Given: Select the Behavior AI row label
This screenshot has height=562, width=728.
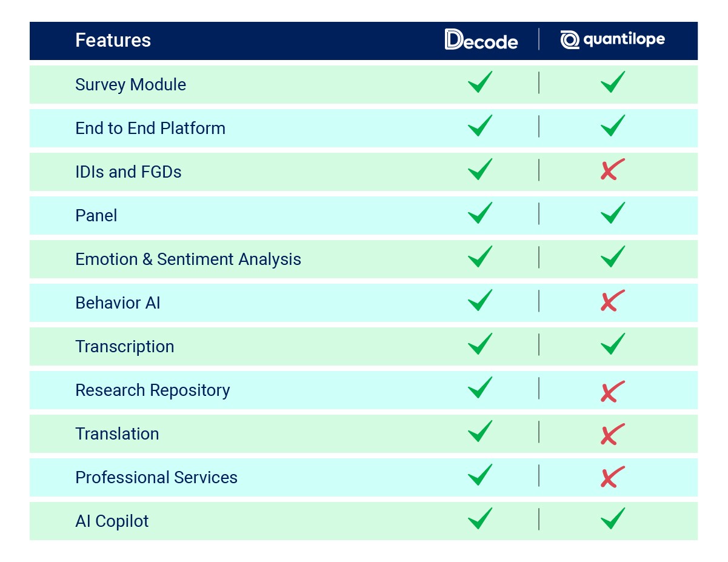Looking at the screenshot, I should coord(118,303).
